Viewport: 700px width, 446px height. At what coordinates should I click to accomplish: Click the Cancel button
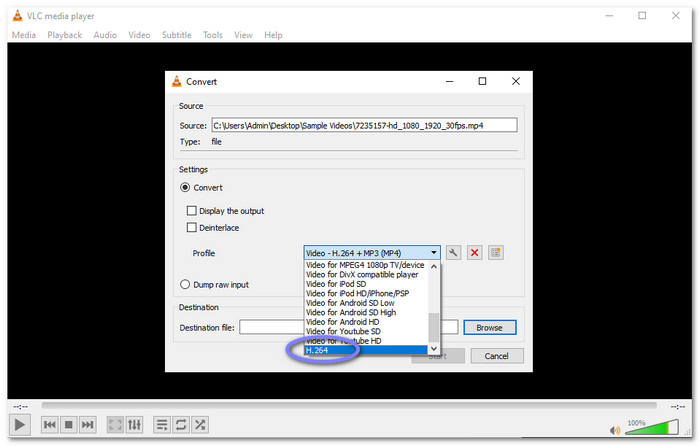click(496, 356)
